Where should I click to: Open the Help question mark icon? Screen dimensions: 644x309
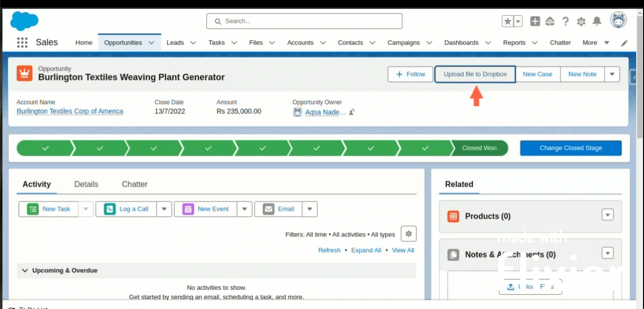point(566,21)
